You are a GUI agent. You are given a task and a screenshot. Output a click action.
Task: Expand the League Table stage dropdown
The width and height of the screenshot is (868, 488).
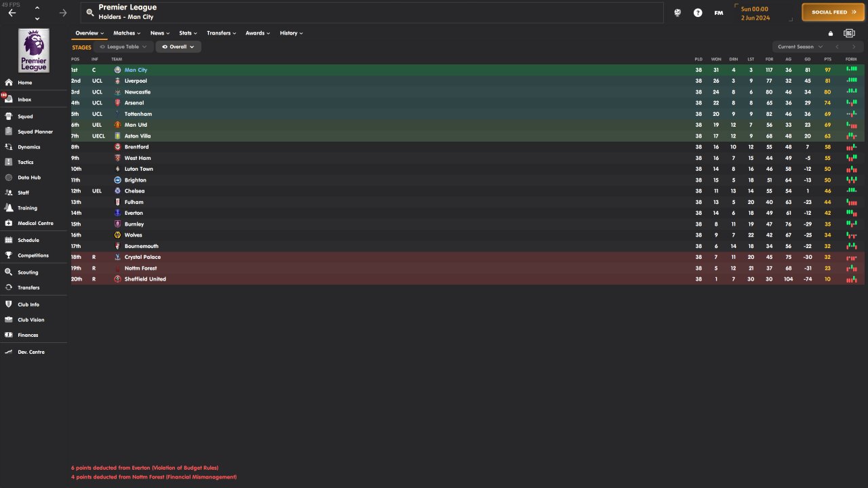pos(123,47)
